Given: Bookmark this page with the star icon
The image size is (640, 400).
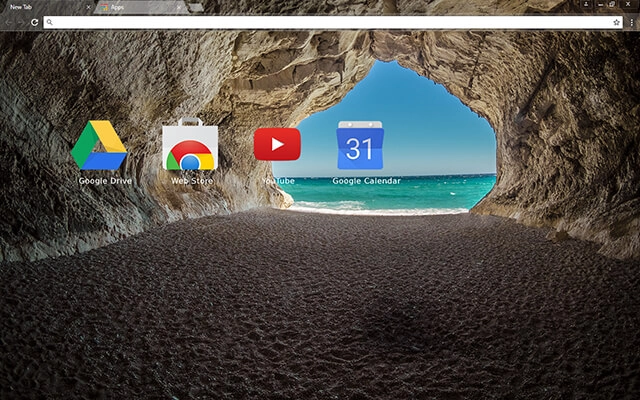Looking at the screenshot, I should [616, 22].
